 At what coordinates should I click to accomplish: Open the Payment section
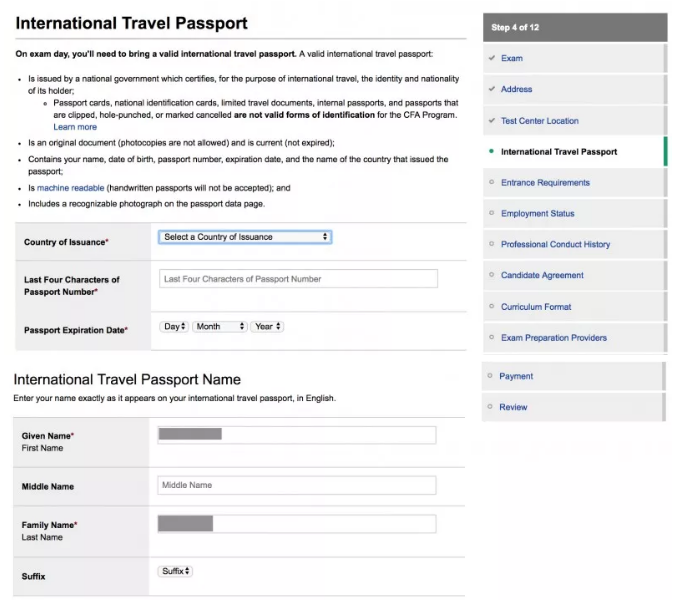[x=516, y=377]
